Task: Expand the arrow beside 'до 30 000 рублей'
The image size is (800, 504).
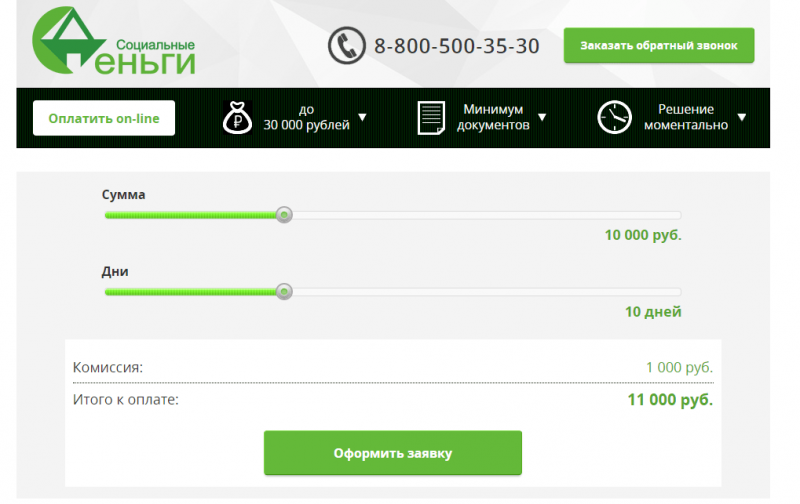Action: 362,117
